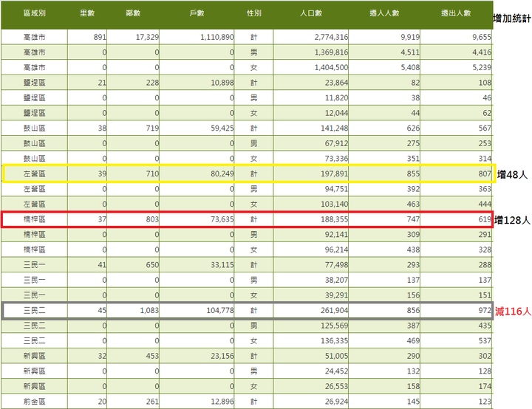Screen dimensions: 532x409
Task: Select the 新興區 name in the 51,005 row
Action: [34, 356]
